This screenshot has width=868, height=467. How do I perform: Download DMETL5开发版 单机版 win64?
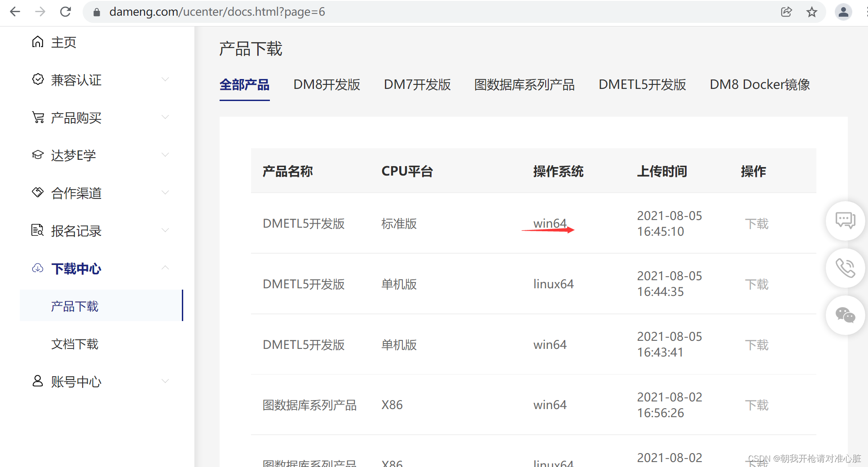pyautogui.click(x=757, y=345)
